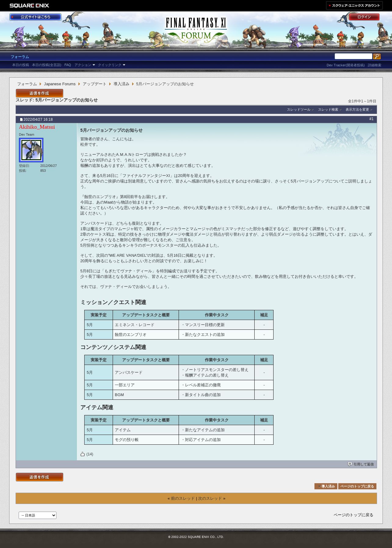392x548 pixels.
Task: Open the スレッド検索 dropdown
Action: pyautogui.click(x=330, y=110)
